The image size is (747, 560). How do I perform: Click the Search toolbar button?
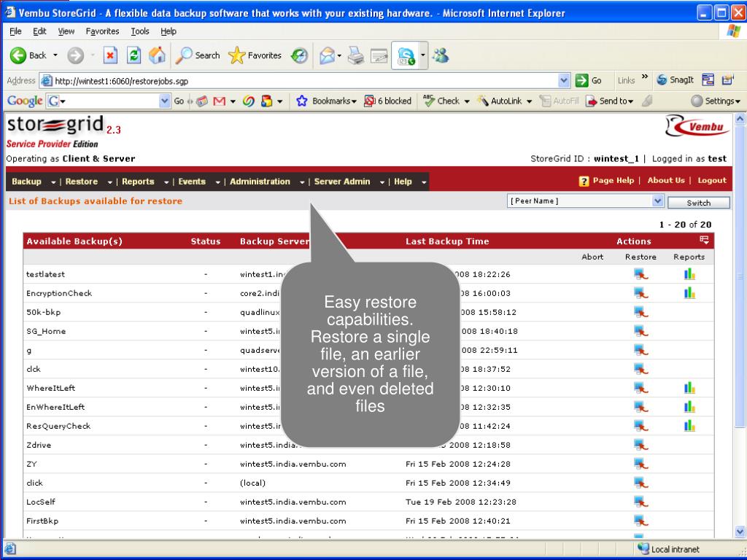tap(198, 55)
